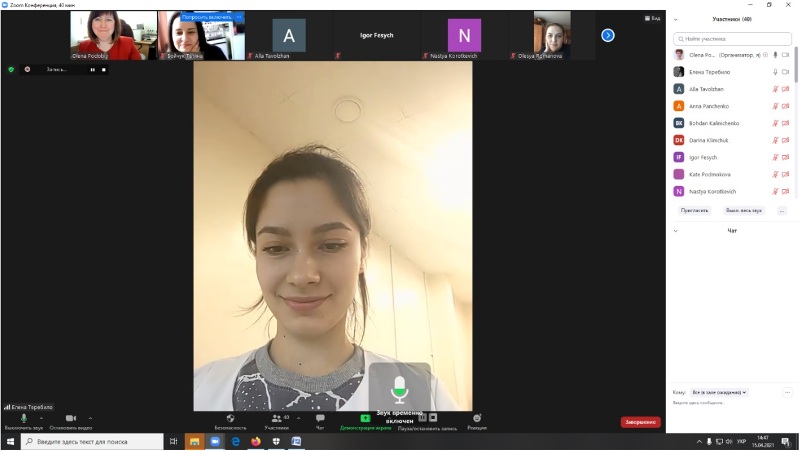Viewport: 800px width, 451px height.
Task: Open Reactions emoji menu
Action: [x=477, y=421]
